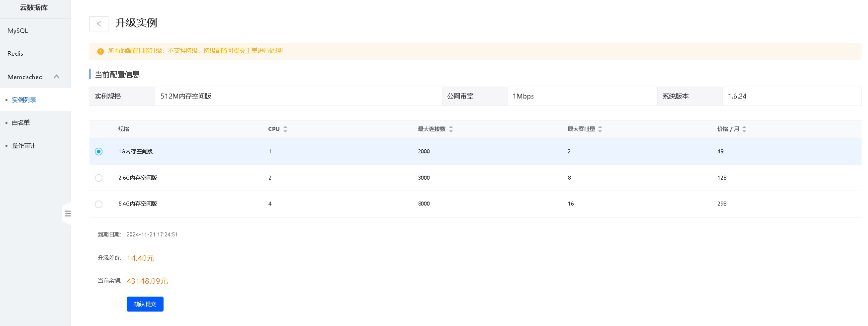Open the 操作审计 sidebar item
The height and width of the screenshot is (326, 868).
(x=23, y=146)
